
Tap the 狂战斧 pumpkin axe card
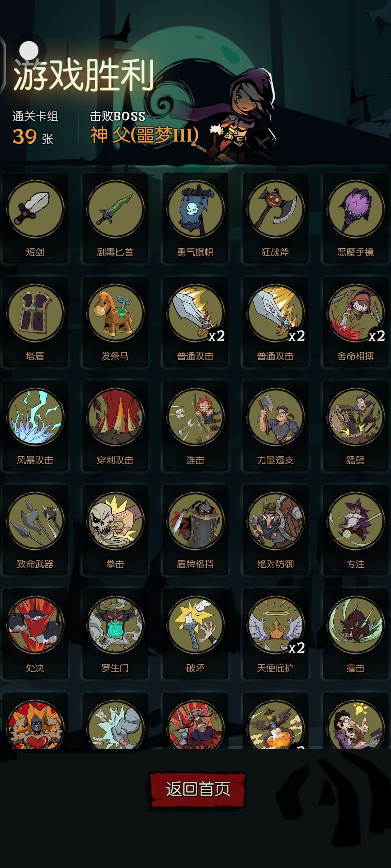click(275, 218)
